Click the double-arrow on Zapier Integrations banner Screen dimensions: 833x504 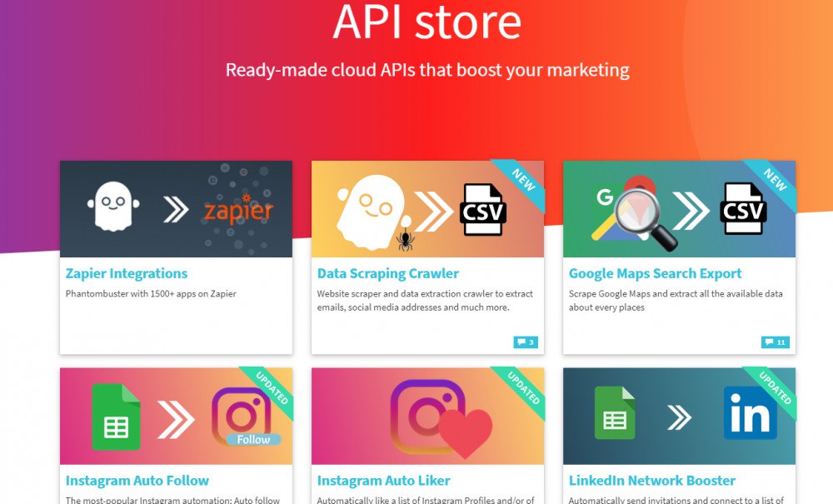click(x=176, y=209)
